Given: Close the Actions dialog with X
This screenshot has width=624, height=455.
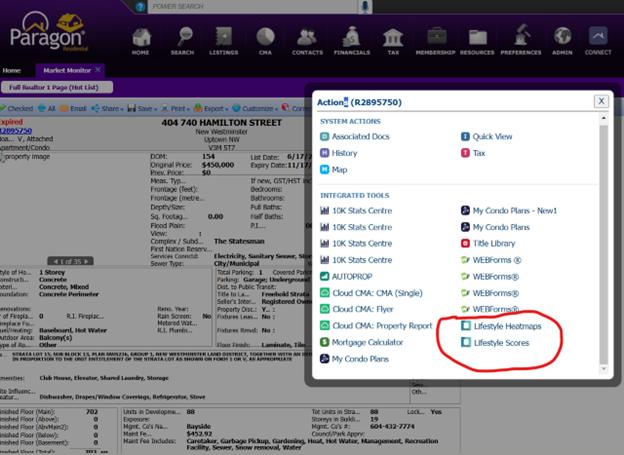Looking at the screenshot, I should pyautogui.click(x=601, y=102).
